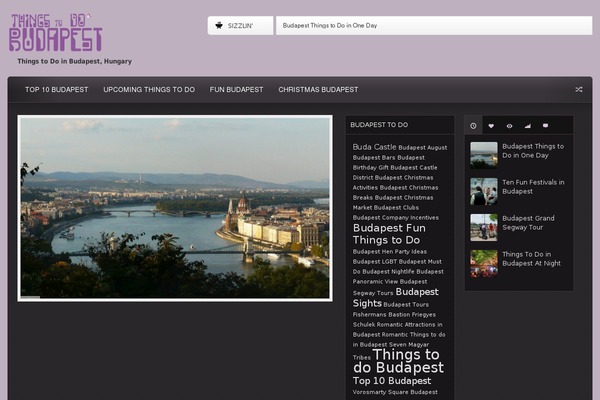Open Budapest Christmas Market tag

coord(393,202)
